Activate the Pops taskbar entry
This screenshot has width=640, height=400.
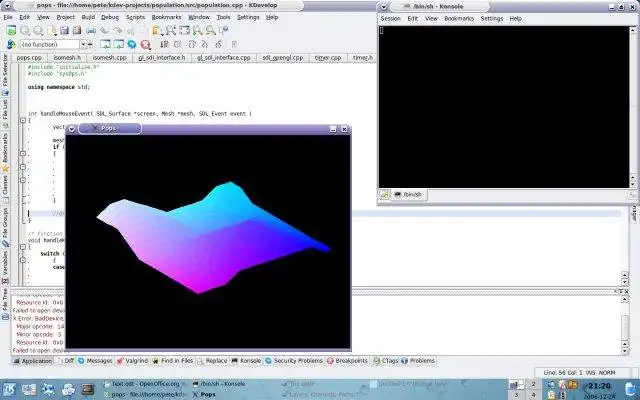pyautogui.click(x=204, y=394)
